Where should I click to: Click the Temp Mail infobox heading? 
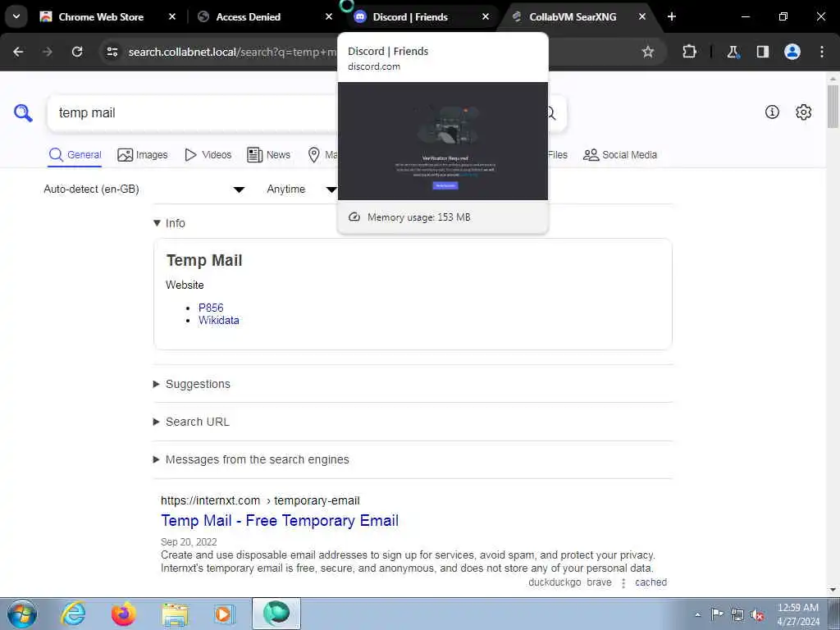[x=204, y=260]
